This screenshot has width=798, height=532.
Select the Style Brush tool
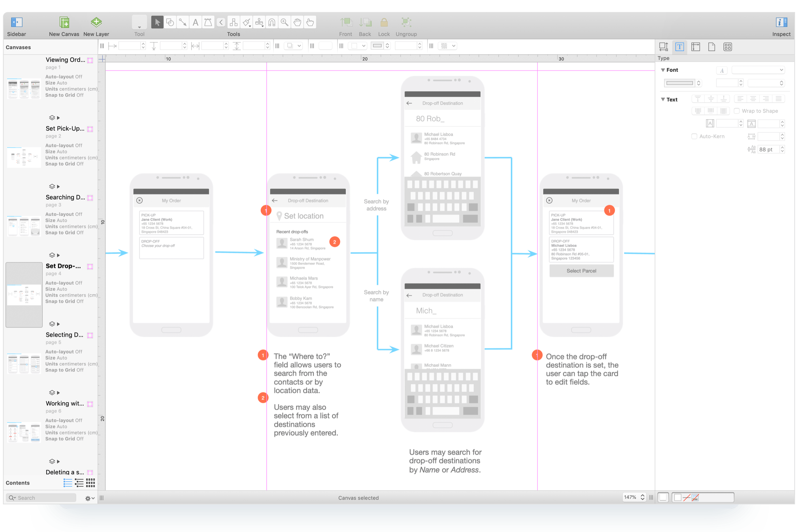point(246,22)
